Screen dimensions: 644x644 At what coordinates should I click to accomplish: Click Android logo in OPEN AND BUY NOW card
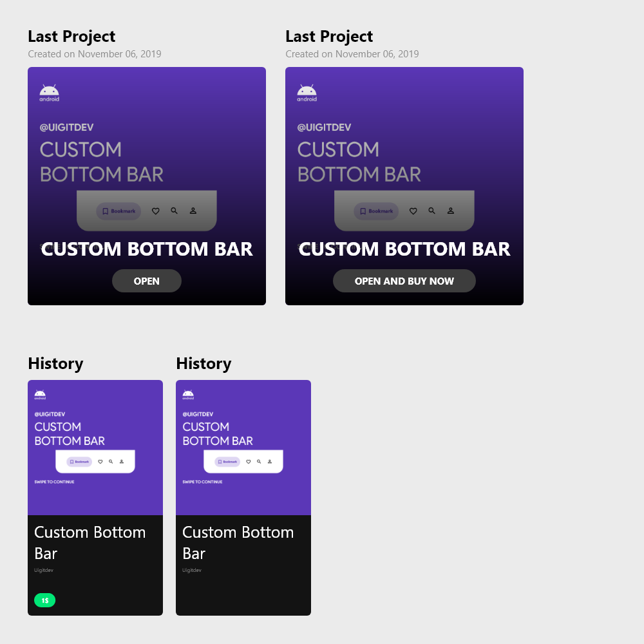(x=307, y=93)
